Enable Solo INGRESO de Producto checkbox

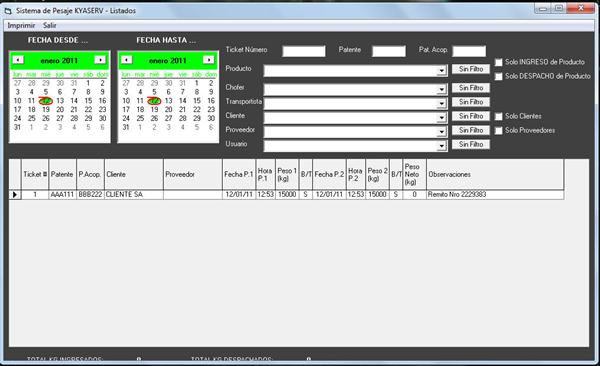(499, 62)
